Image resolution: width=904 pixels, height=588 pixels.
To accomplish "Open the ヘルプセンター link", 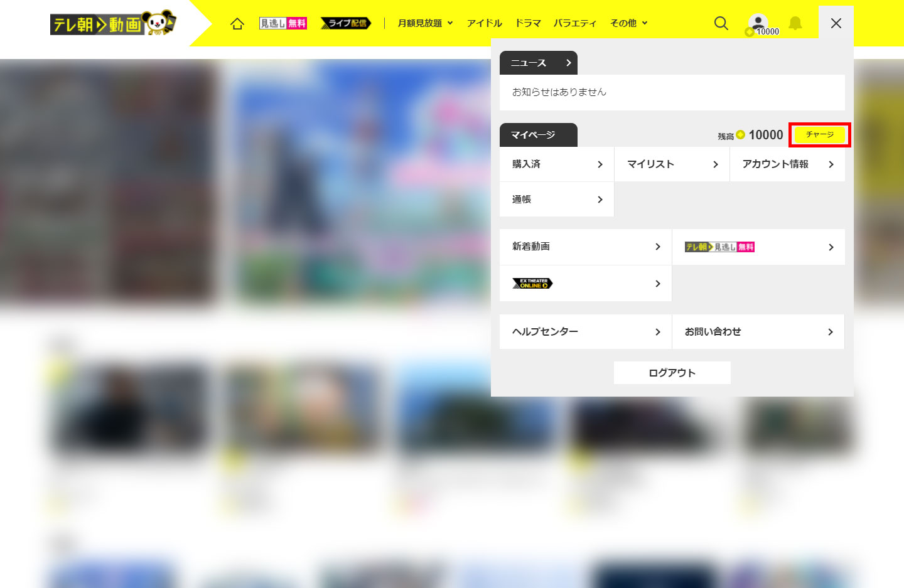I will [x=585, y=331].
